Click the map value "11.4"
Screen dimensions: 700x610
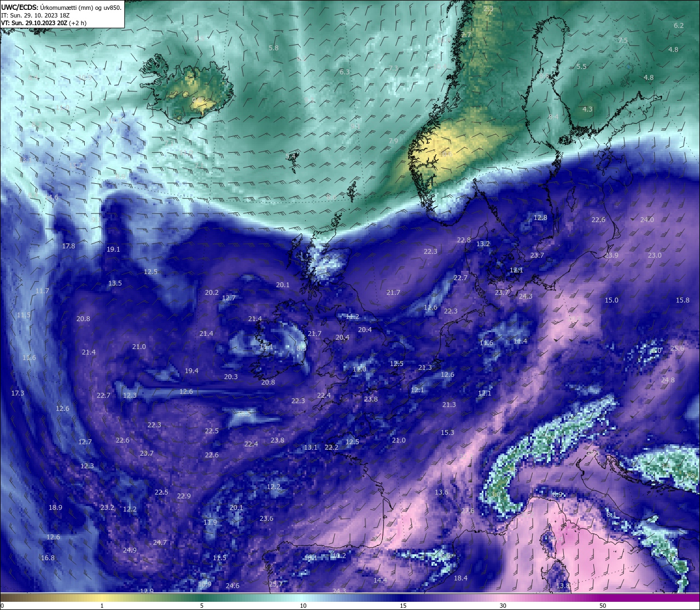[520, 341]
